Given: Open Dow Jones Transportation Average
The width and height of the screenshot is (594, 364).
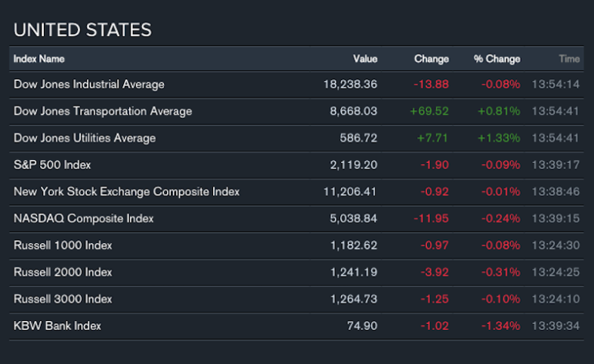Looking at the screenshot, I should (103, 111).
